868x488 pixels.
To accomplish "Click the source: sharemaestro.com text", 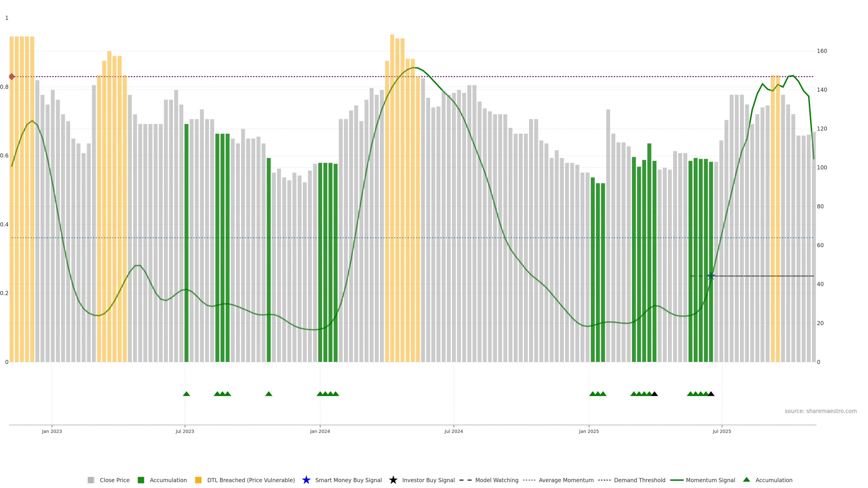I will [x=821, y=411].
